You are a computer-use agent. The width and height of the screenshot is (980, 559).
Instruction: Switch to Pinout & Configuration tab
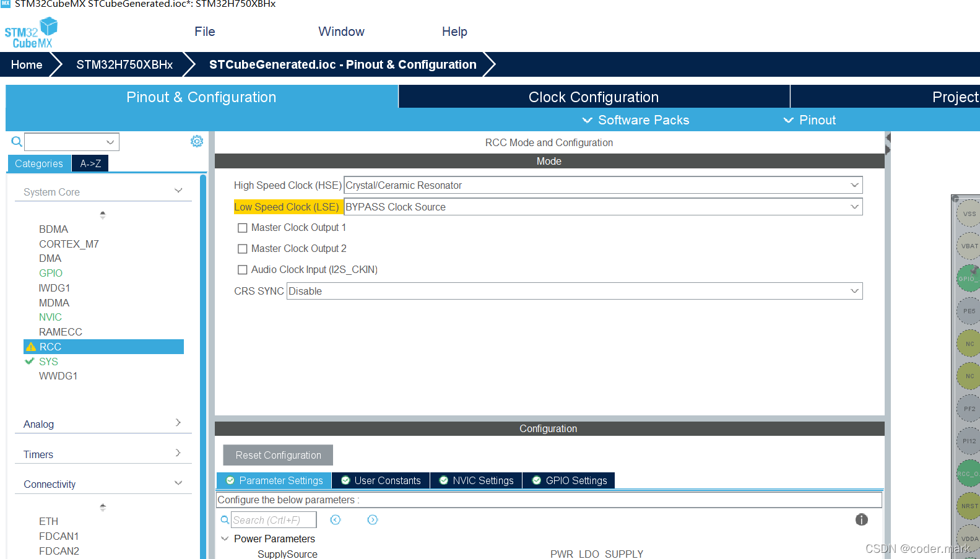201,97
